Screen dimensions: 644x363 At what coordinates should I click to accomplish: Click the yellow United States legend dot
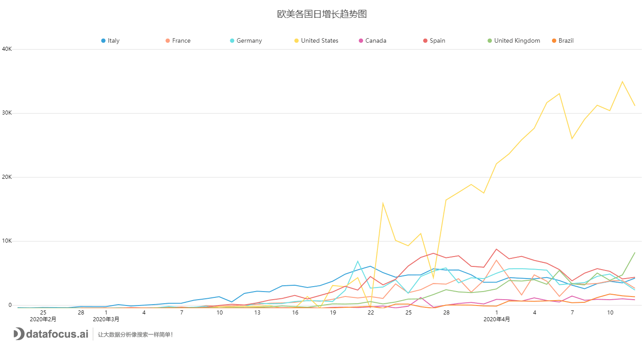tap(297, 41)
